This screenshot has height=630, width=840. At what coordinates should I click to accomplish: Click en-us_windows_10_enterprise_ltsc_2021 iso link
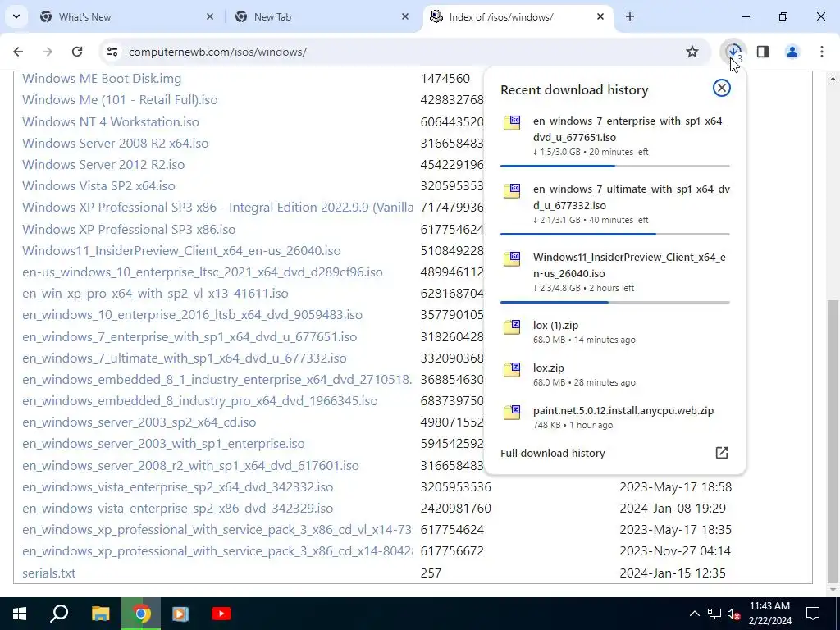(203, 272)
